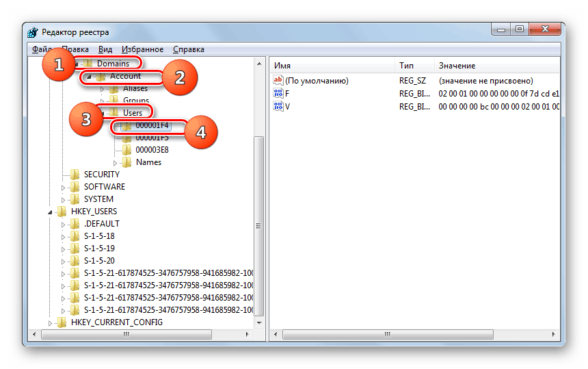Sort by the Значение column header

click(497, 66)
